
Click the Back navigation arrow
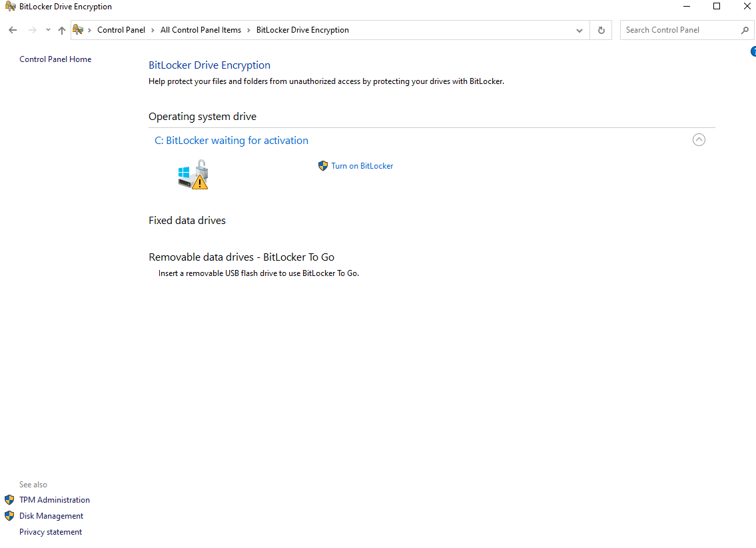point(13,30)
